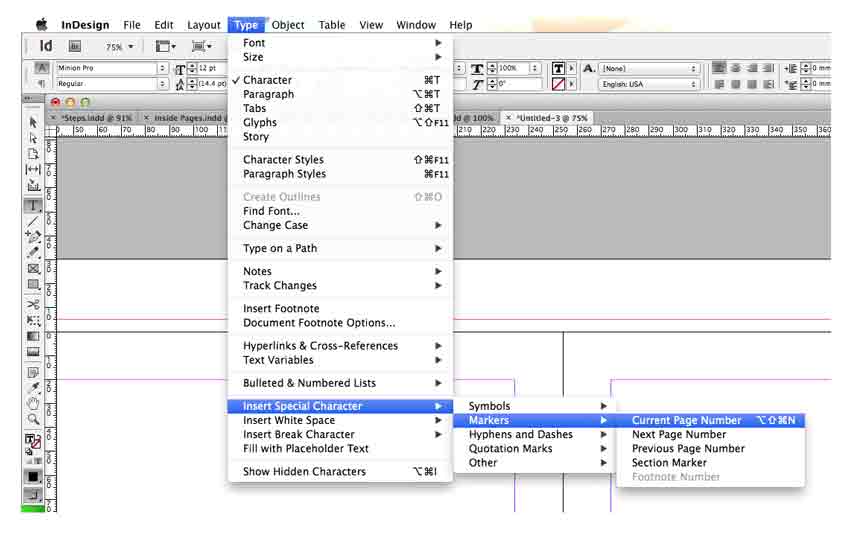Click the text stroke none swatch
The image size is (850, 536).
click(x=558, y=84)
